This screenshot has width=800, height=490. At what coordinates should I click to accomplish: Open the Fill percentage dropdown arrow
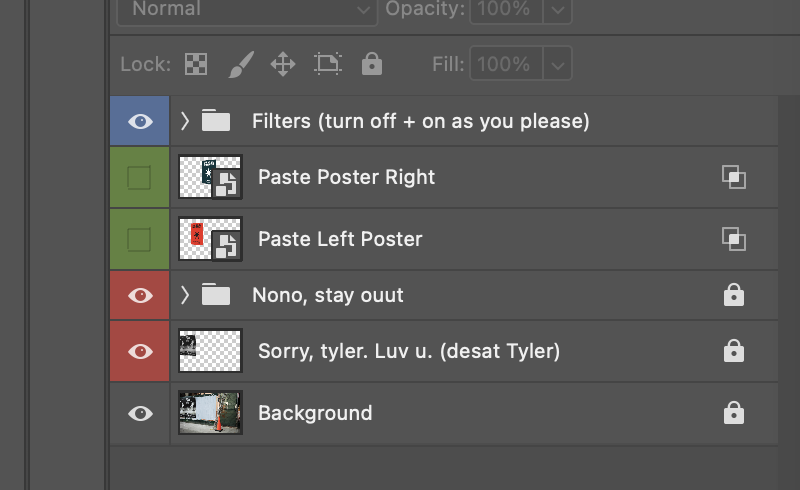pos(559,65)
